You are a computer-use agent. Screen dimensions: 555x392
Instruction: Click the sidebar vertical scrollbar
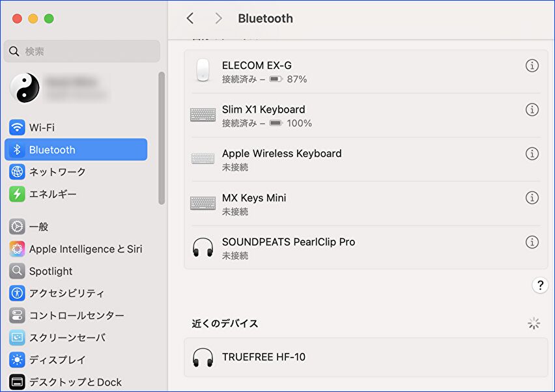tap(162, 138)
